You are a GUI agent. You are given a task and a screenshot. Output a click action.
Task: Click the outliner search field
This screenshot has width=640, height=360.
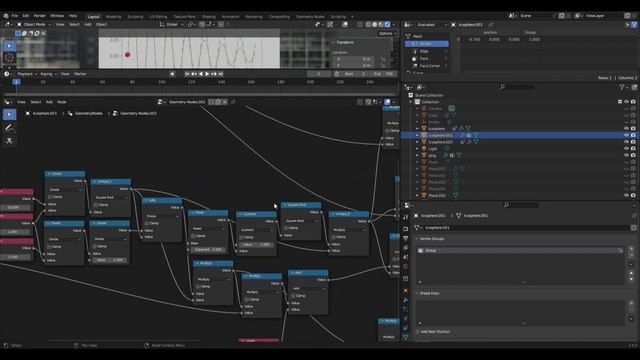click(x=517, y=87)
